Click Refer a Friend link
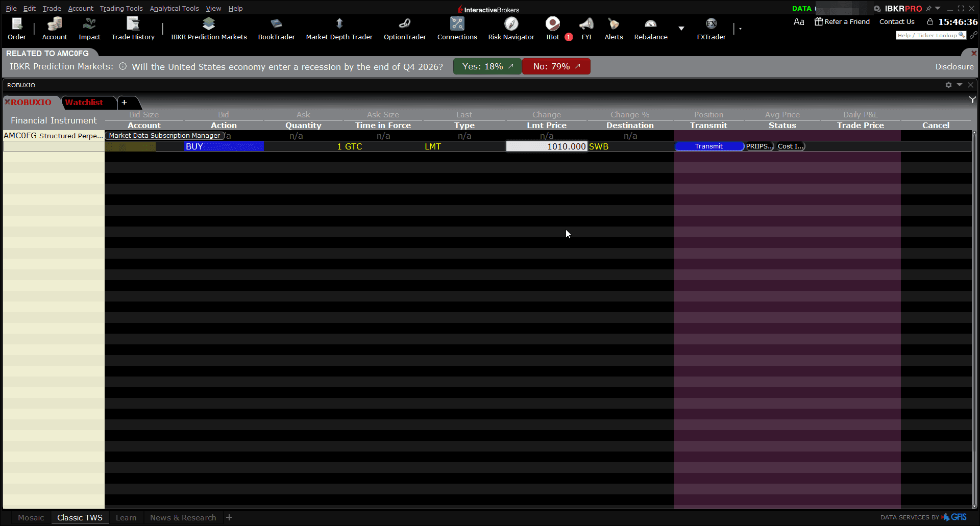The width and height of the screenshot is (980, 526). 842,21
